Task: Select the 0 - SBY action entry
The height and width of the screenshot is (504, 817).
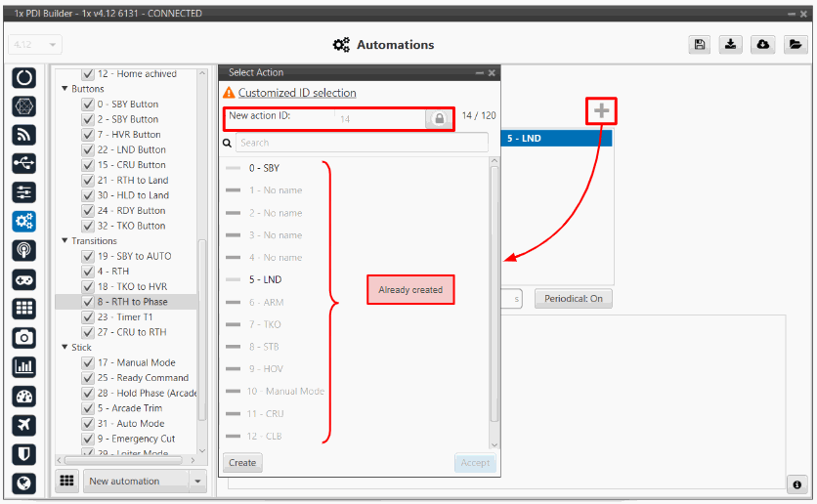Action: [264, 168]
